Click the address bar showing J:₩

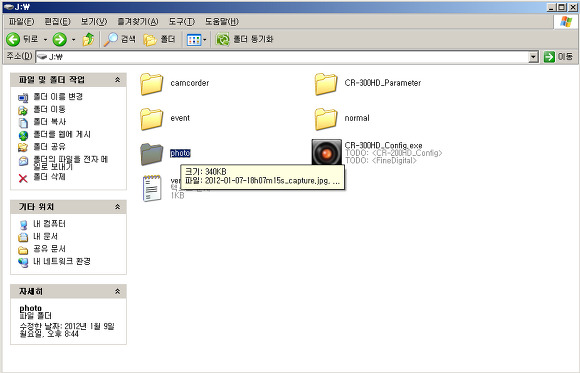(x=283, y=57)
